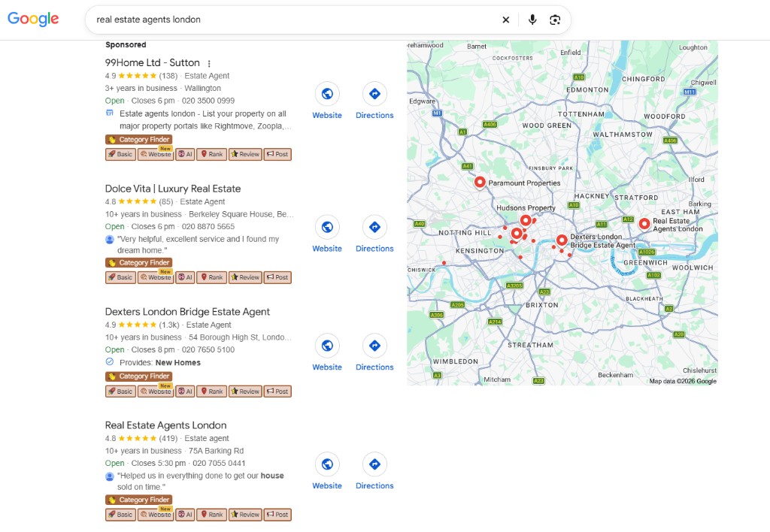Click the AI button under Dolce Vita
The width and height of the screenshot is (770, 532).
coord(185,277)
